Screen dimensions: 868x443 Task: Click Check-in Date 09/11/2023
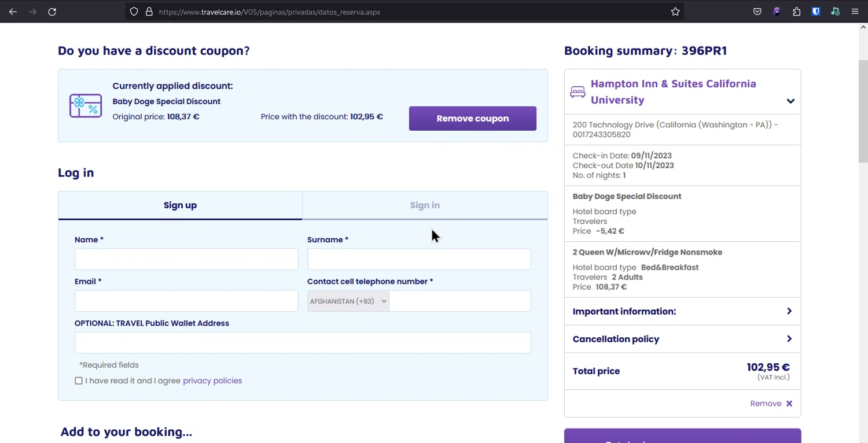click(x=622, y=156)
